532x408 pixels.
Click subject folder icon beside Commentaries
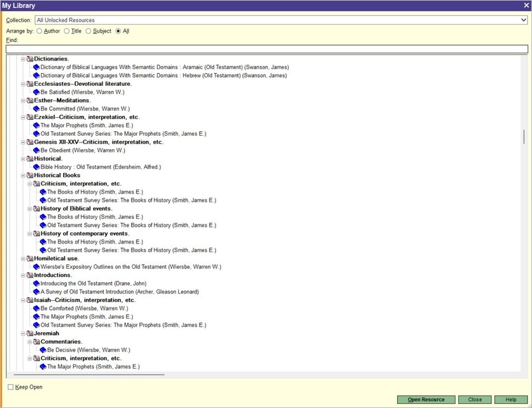tap(37, 341)
